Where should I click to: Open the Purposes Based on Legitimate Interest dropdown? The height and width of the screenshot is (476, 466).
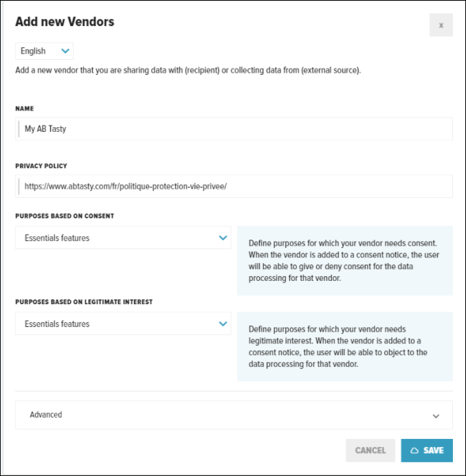pos(122,324)
